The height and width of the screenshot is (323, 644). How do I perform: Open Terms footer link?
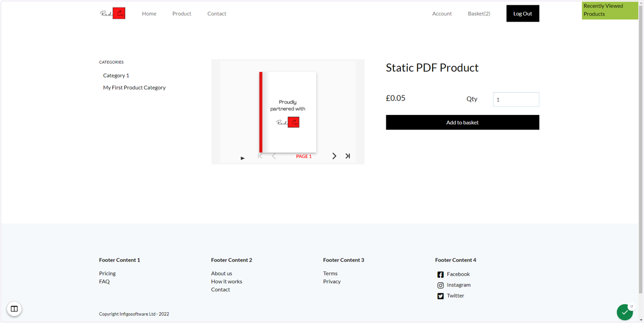point(330,274)
